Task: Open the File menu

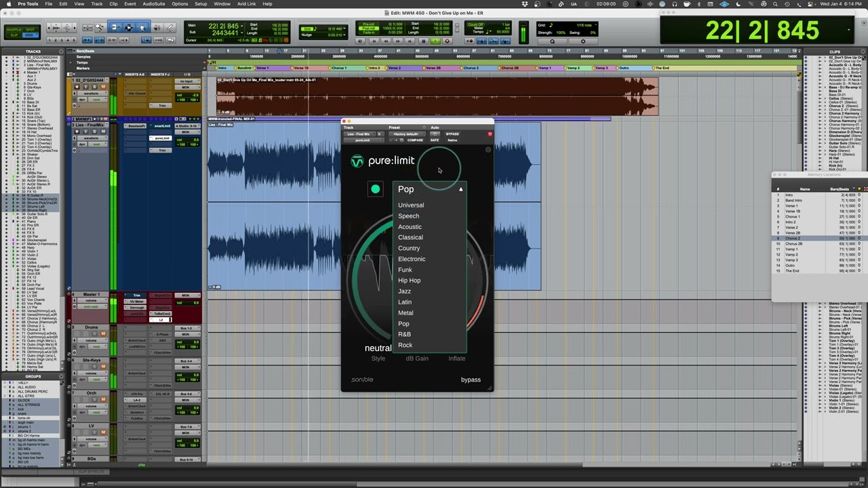Action: pos(49,4)
